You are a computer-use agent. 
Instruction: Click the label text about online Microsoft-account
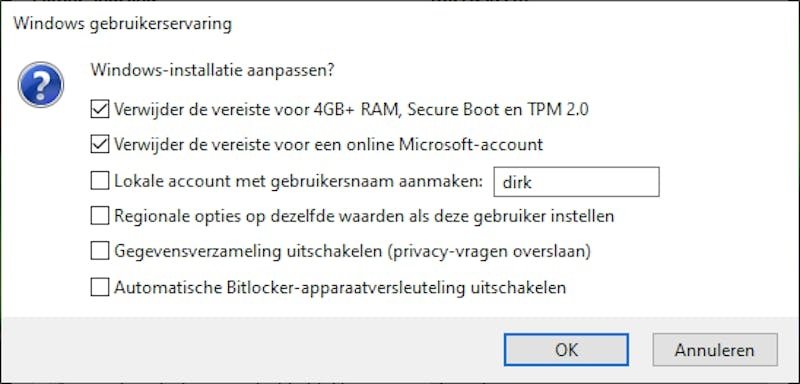(329, 145)
